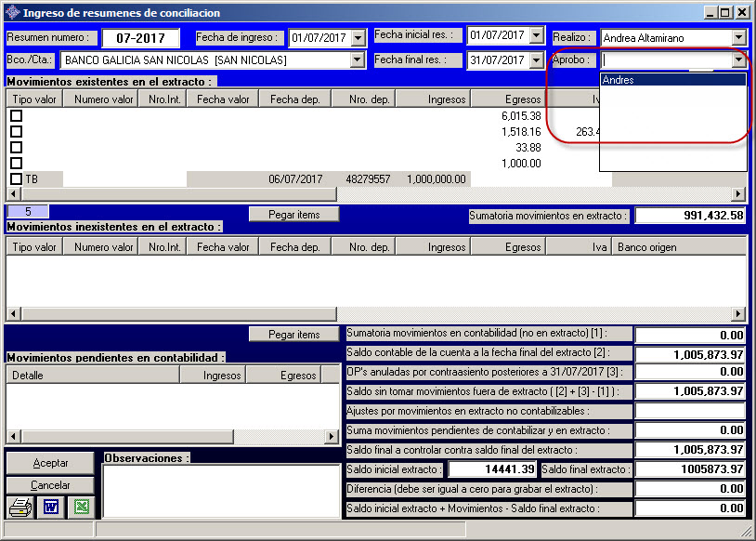Click the Fecha dep. column header in extracto grid
Screen dimensions: 756x541
click(x=294, y=99)
